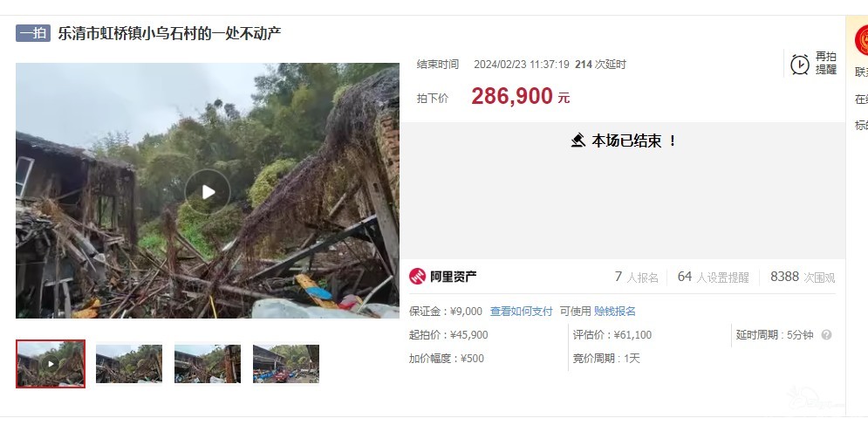This screenshot has width=868, height=432.
Task: Click the 阿里资产 brand name text
Action: (x=454, y=277)
